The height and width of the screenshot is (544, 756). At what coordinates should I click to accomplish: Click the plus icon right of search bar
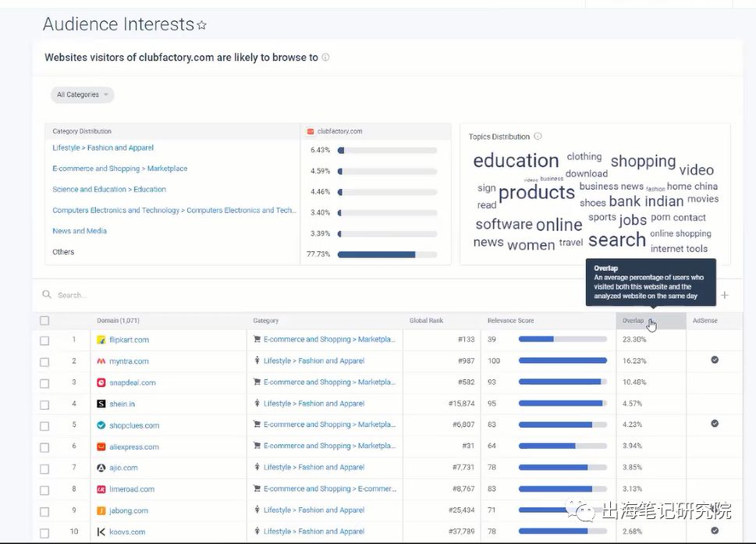pyautogui.click(x=724, y=295)
